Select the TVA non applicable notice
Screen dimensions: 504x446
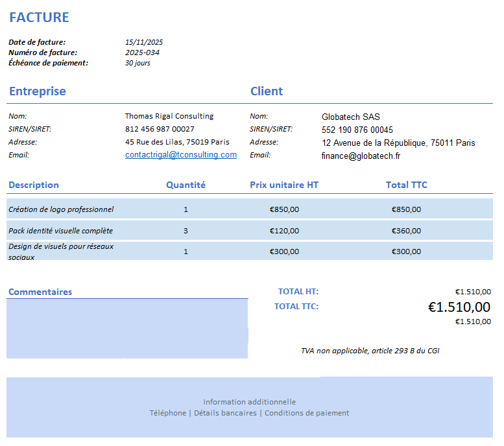370,351
